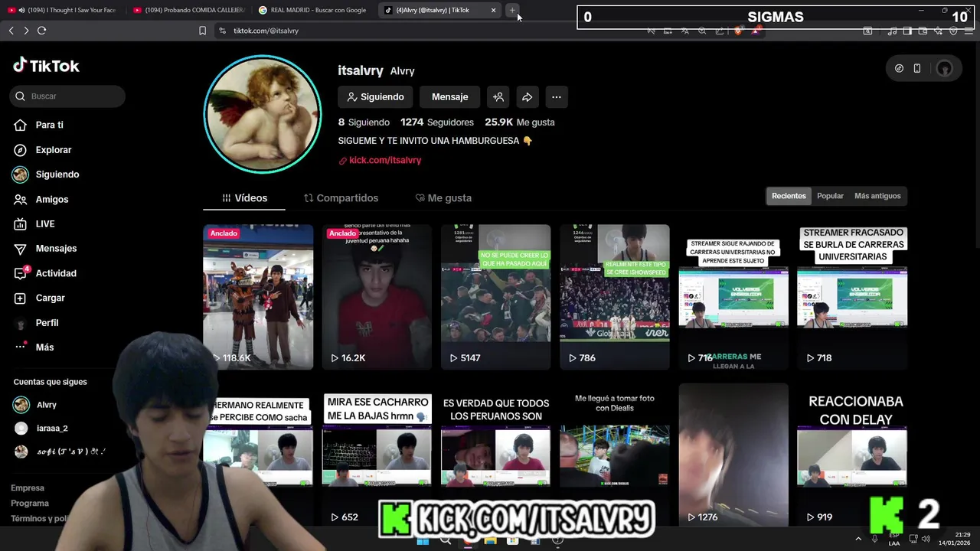This screenshot has width=980, height=551.
Task: Open the Windows Start menu
Action: click(x=423, y=540)
